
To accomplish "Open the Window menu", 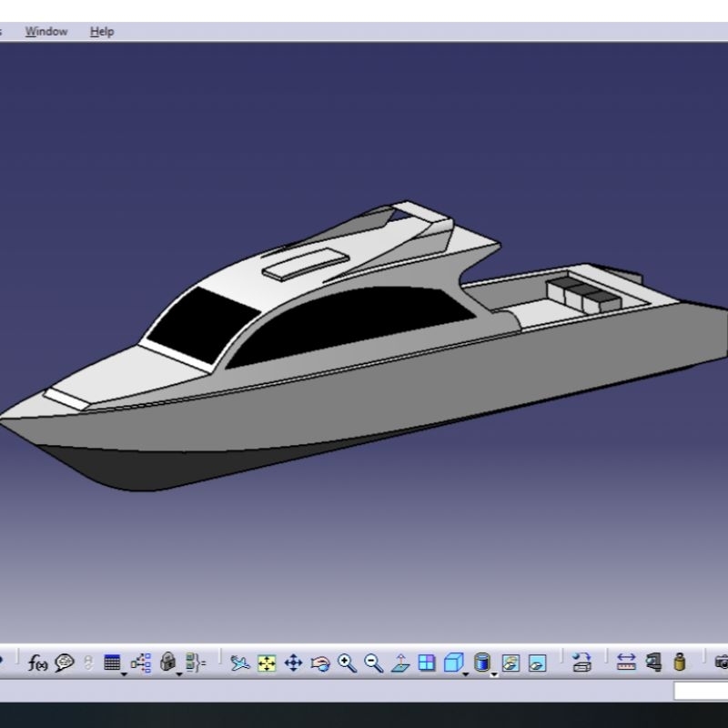I will click(x=47, y=31).
